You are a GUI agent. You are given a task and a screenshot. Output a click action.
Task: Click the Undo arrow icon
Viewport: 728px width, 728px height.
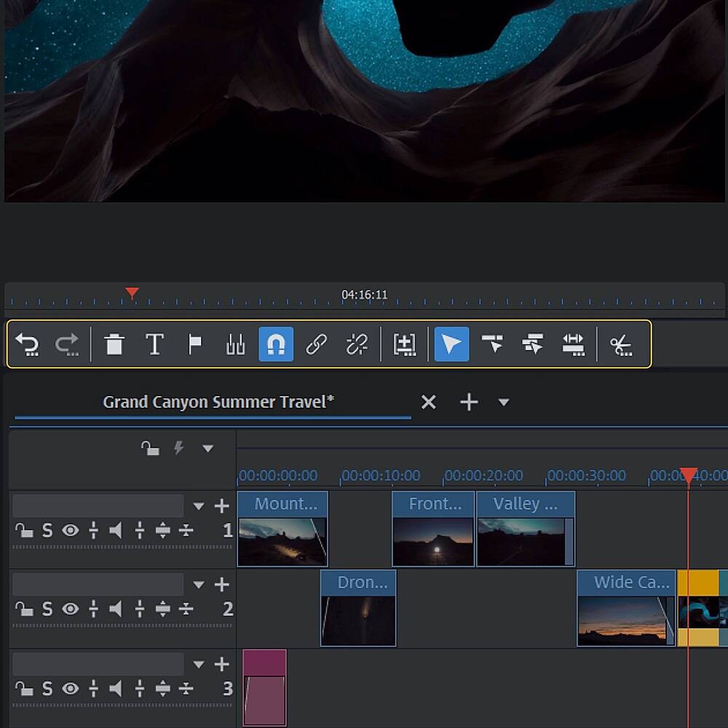(x=28, y=344)
